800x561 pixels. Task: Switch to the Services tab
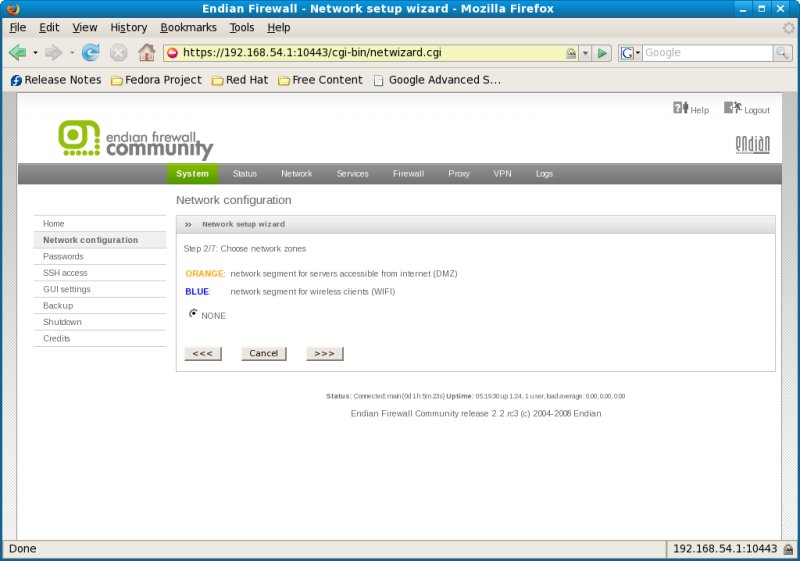(353, 174)
